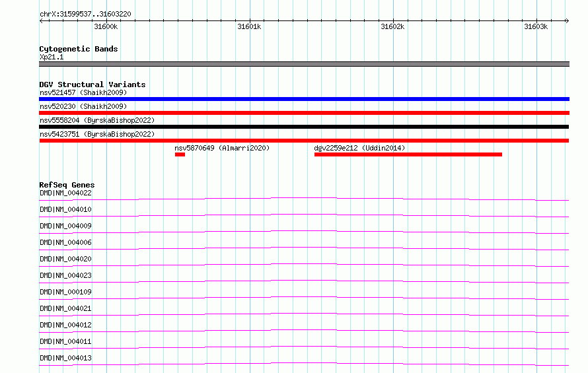
Task: Click the DMD|NM_004020 transcript label
Action: click(65, 259)
